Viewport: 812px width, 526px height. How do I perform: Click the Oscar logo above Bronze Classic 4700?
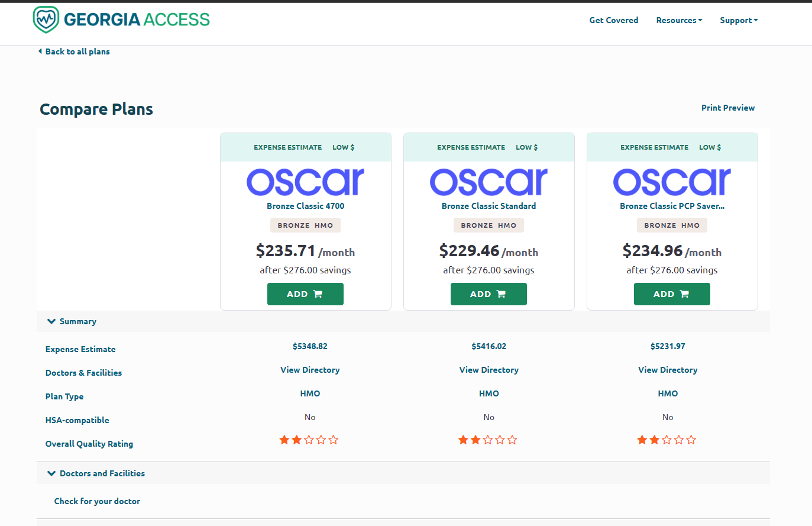pos(305,182)
